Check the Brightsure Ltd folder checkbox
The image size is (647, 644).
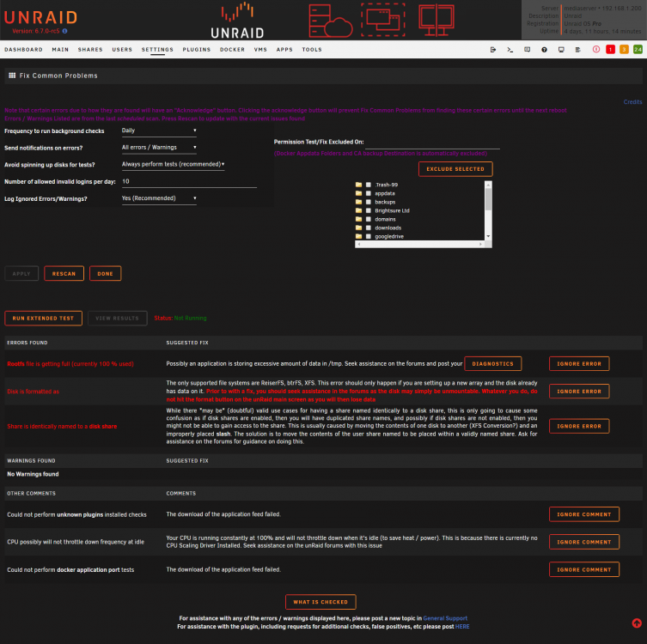click(x=368, y=210)
